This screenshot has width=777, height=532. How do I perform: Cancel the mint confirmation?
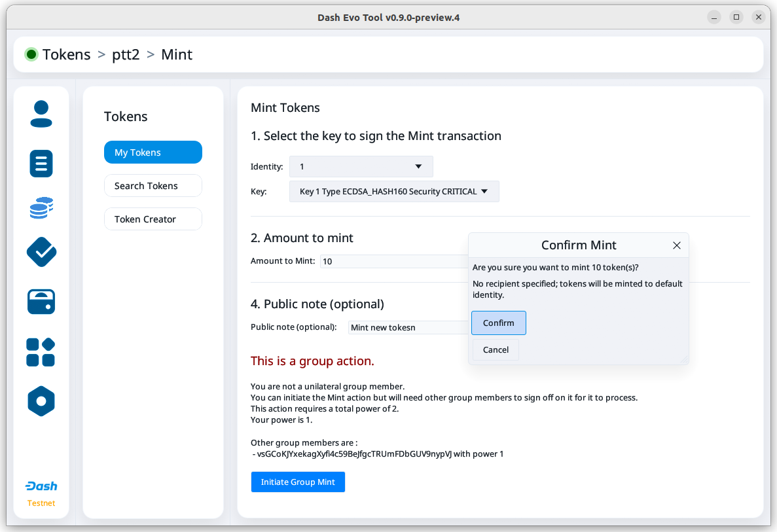click(496, 349)
